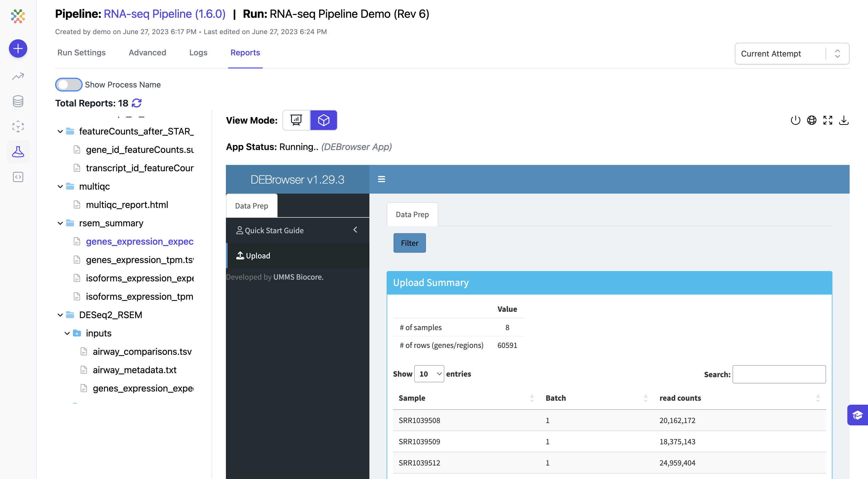Select the cube app view mode

click(323, 120)
